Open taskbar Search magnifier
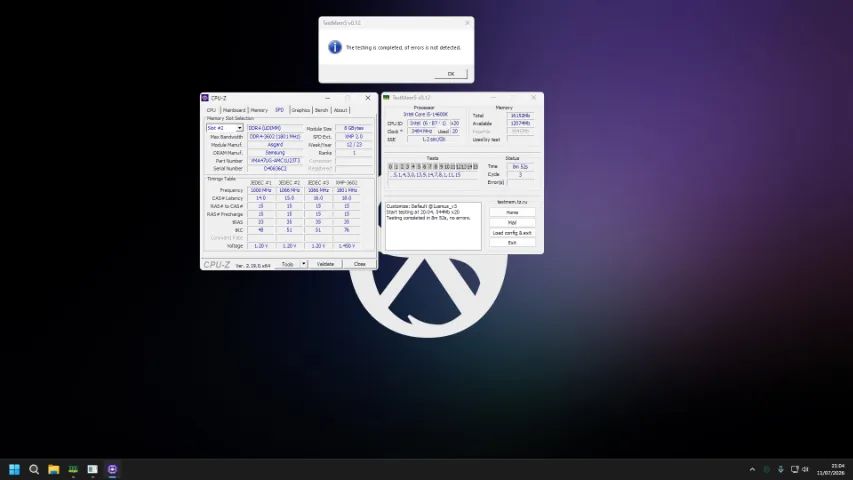The height and width of the screenshot is (480, 853). [34, 469]
